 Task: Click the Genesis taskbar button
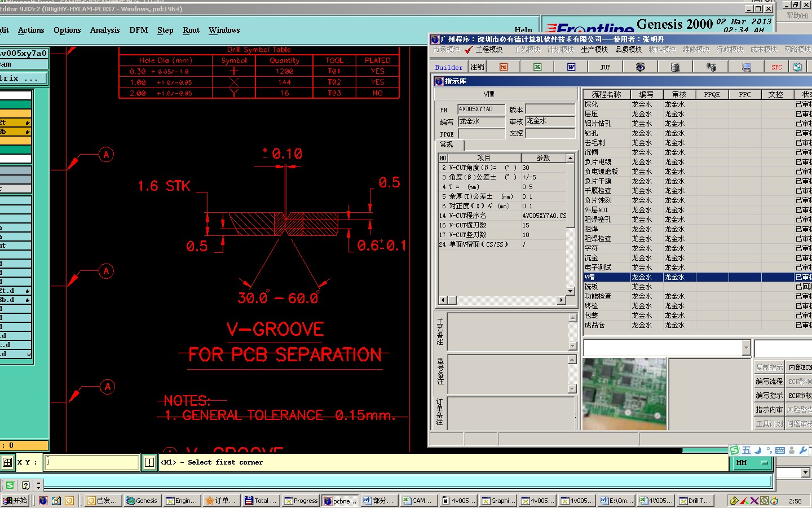(142, 501)
